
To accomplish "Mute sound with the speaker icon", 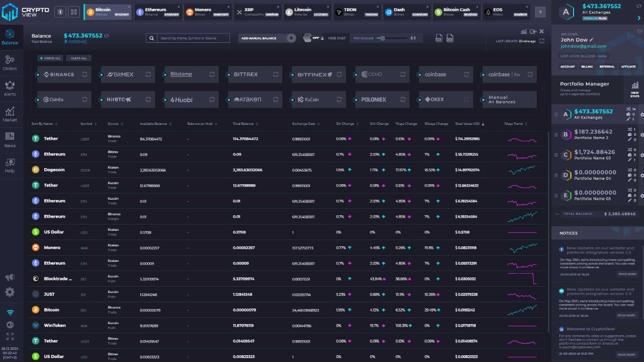I will tap(10, 325).
